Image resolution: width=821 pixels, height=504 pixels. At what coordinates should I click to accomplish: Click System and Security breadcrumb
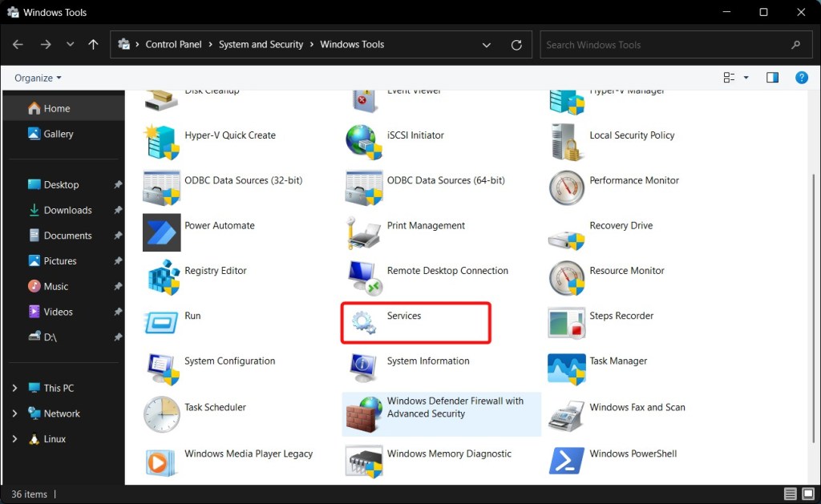tap(261, 45)
